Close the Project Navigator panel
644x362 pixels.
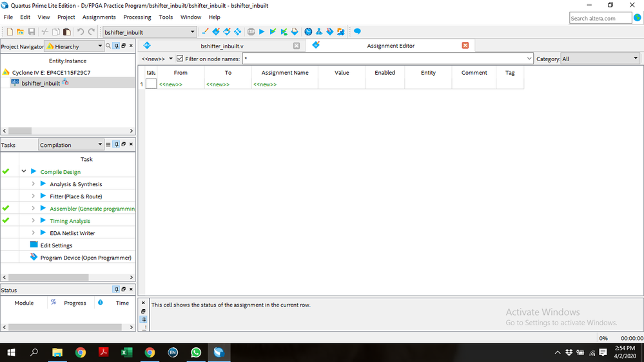131,46
